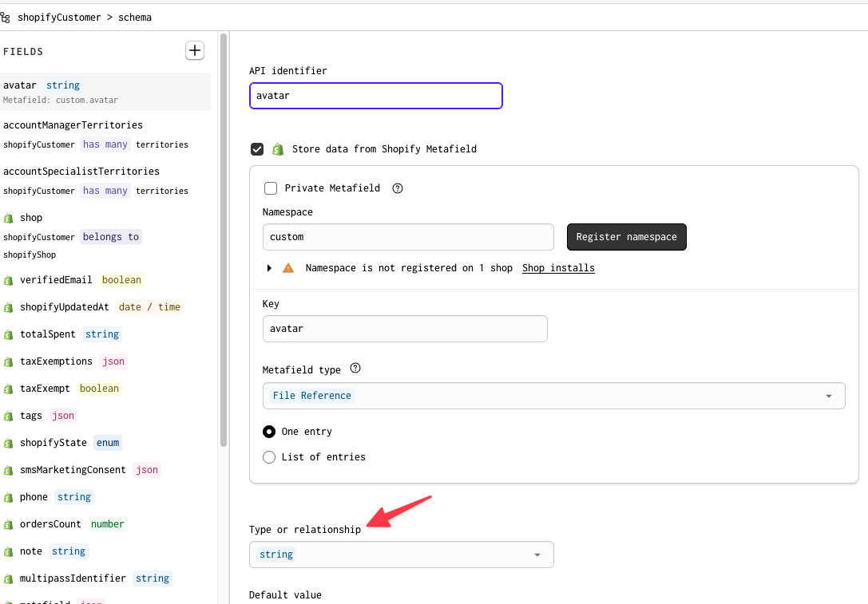
Task: Click the Shopify icon next to tags
Action: point(8,416)
